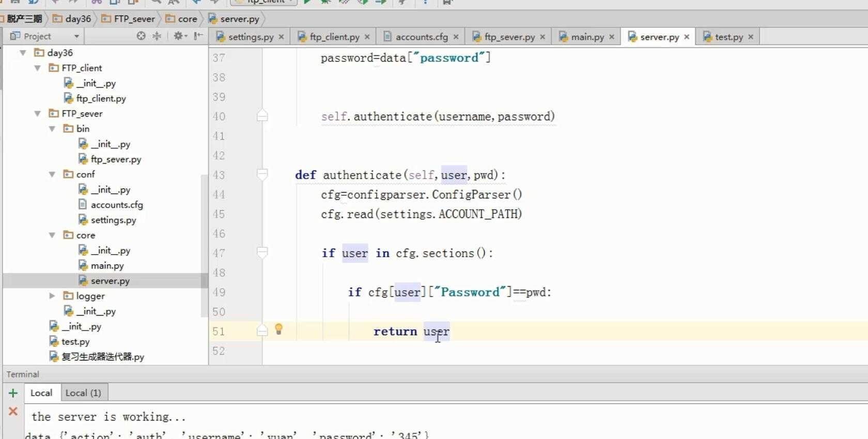Close the test.py tab
868x439 pixels.
751,37
